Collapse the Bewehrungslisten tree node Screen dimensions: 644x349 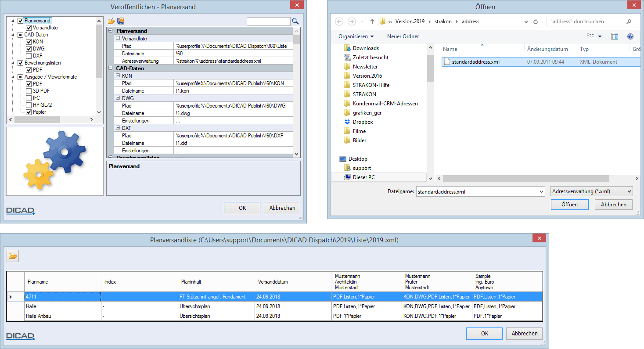pos(13,63)
